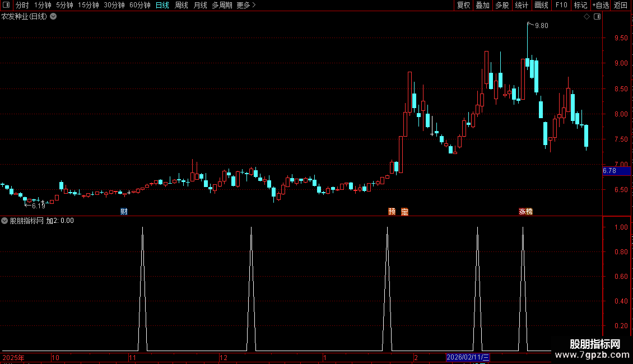Switch to 周线 weekly chart

tap(181, 5)
